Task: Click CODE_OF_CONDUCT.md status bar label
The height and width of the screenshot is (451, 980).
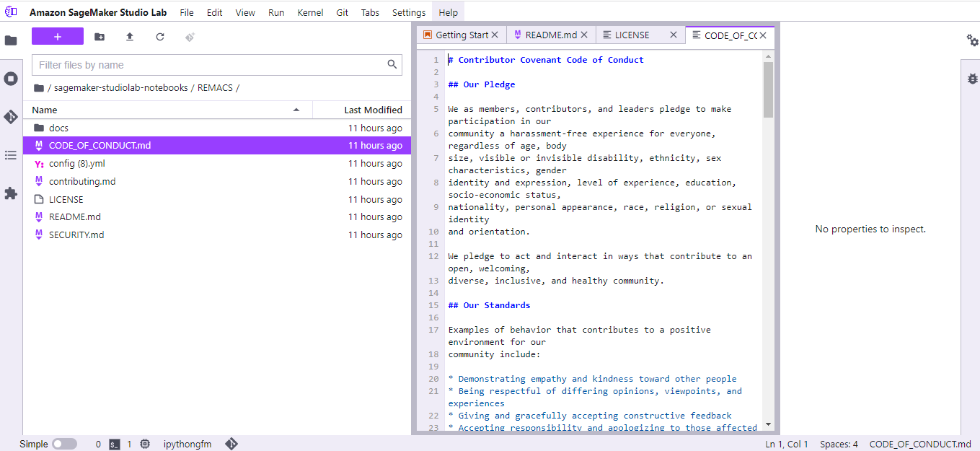Action: (x=920, y=445)
